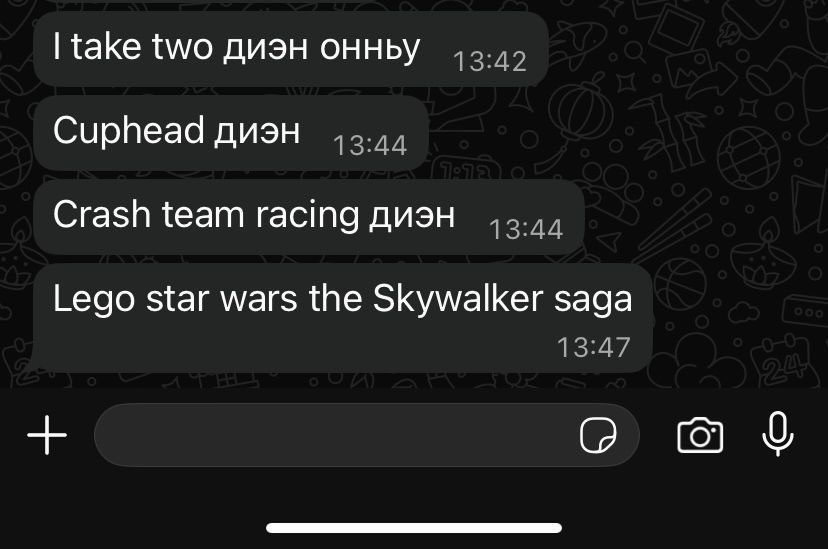Click the 13:42 timestamp
The width and height of the screenshot is (828, 549).
(490, 61)
